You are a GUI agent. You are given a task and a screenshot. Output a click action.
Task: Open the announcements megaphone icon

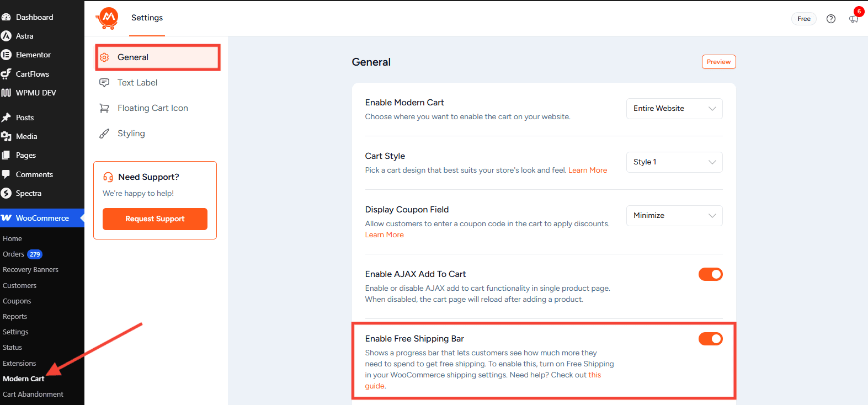pyautogui.click(x=854, y=19)
